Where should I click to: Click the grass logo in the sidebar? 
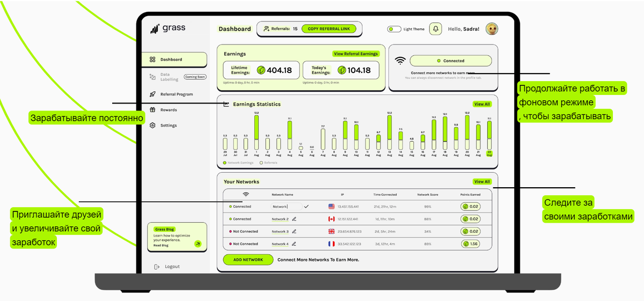pos(168,28)
